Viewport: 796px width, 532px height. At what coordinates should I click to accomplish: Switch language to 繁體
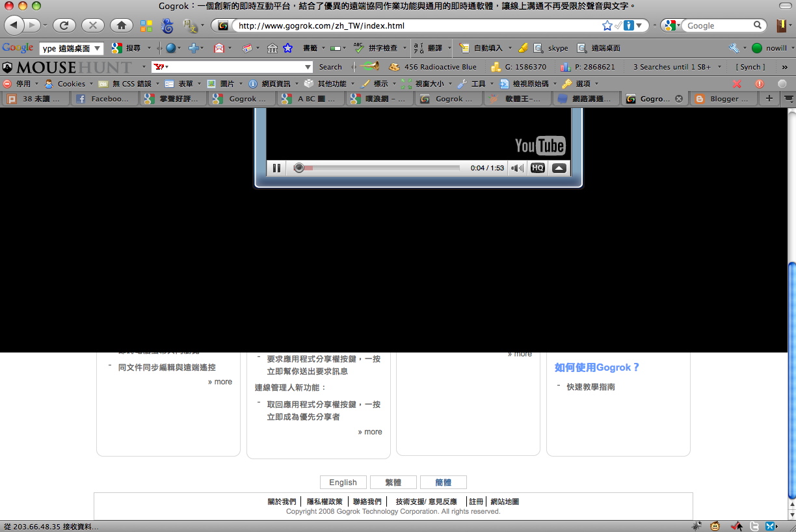click(393, 483)
